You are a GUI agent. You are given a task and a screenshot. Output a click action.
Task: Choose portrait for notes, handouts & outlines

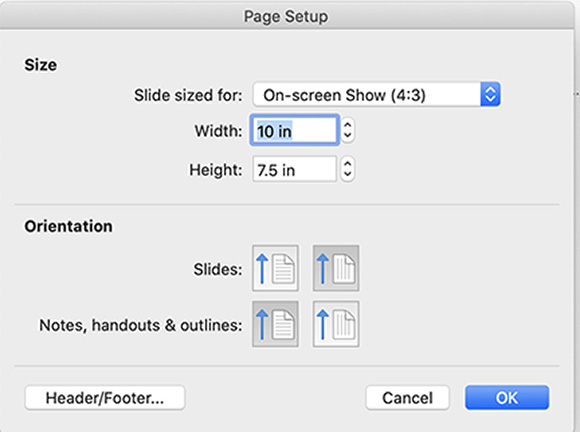click(x=275, y=324)
